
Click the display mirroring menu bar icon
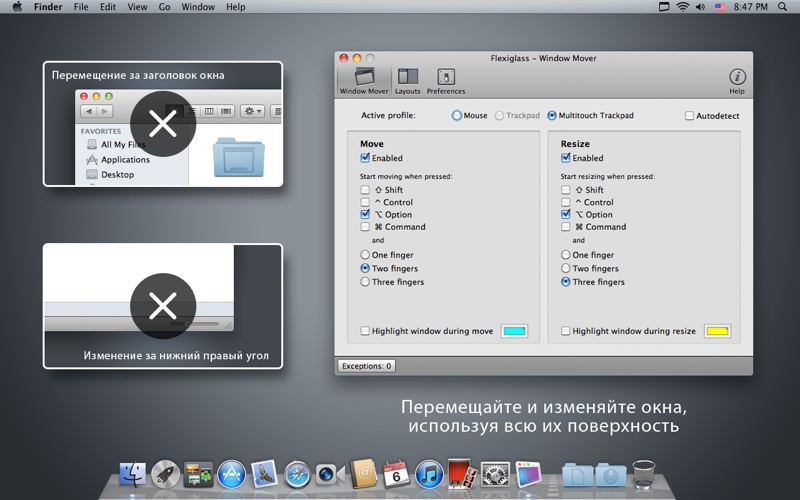[664, 7]
